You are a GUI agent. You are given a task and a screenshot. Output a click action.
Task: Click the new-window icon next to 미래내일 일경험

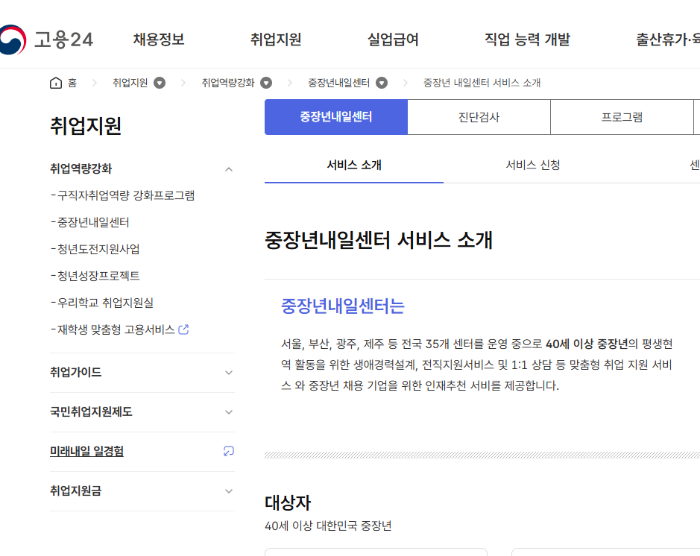tap(229, 451)
